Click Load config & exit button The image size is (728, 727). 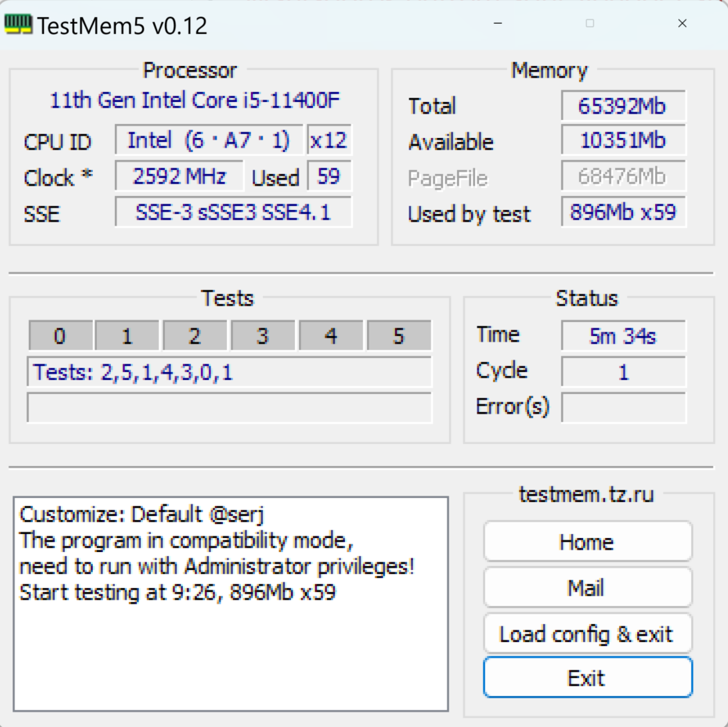click(588, 633)
